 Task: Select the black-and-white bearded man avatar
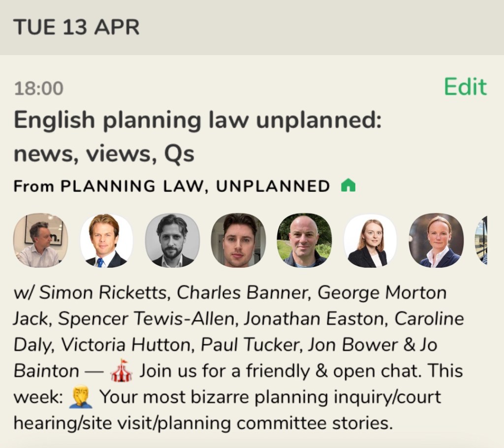coord(172,240)
